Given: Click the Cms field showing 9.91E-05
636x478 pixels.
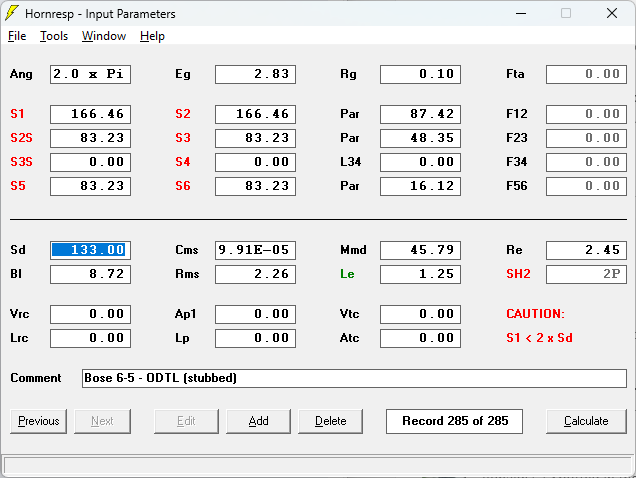Looking at the screenshot, I should (256, 250).
